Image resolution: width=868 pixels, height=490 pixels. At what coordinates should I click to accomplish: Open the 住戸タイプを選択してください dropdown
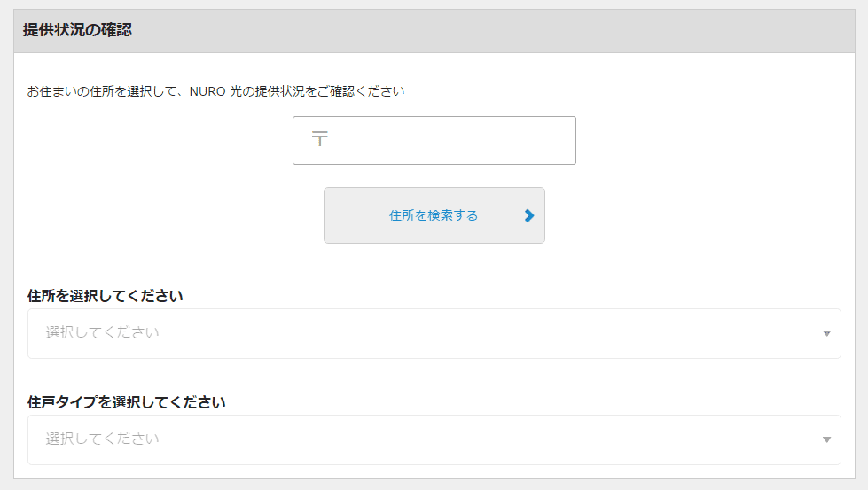[x=434, y=439]
